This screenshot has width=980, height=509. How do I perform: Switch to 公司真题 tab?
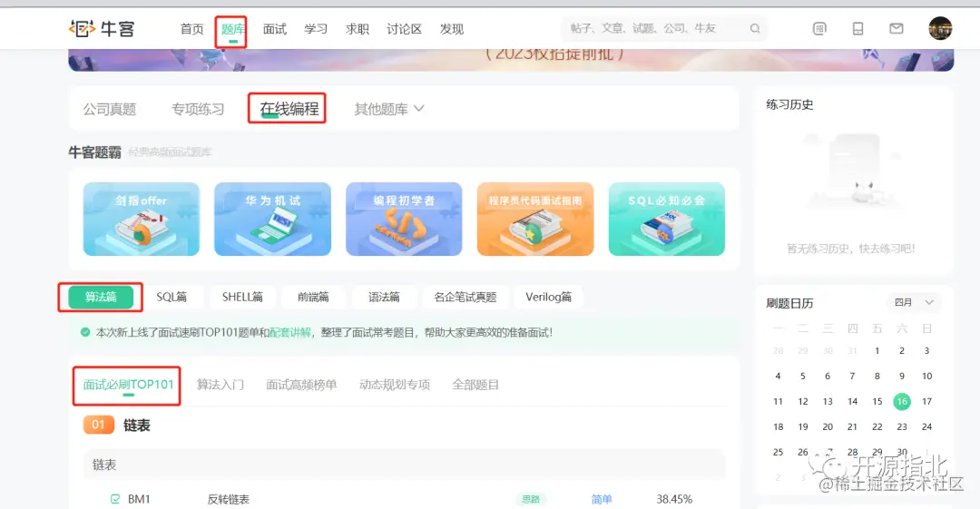110,110
